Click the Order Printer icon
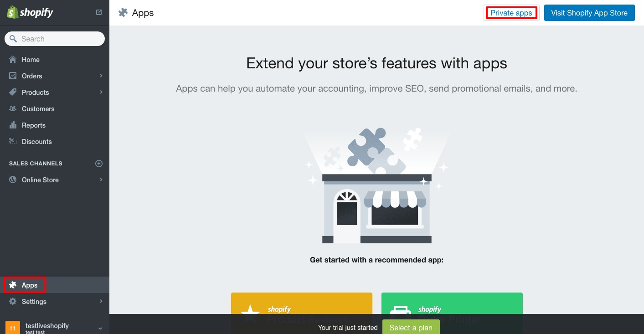 (401, 314)
